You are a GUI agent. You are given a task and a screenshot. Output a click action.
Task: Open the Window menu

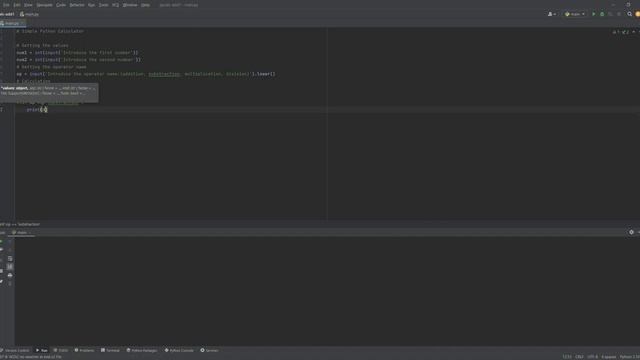(130, 5)
